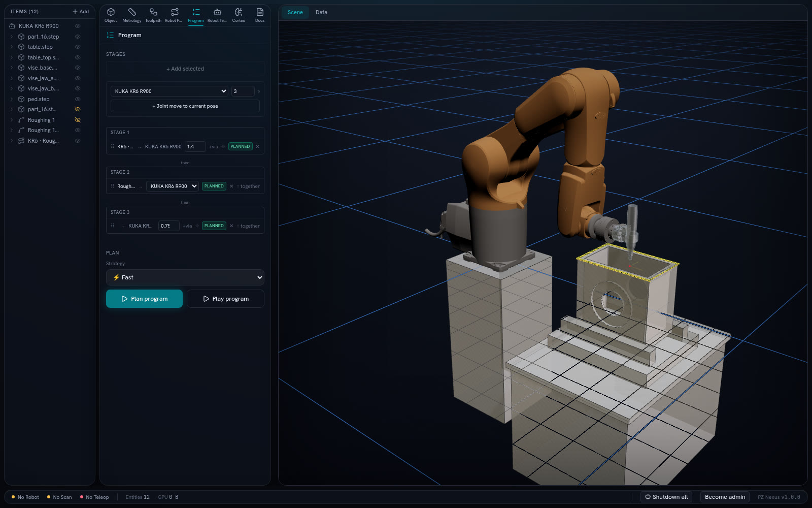
Task: Click the No Teleop status indicator
Action: coord(94,497)
